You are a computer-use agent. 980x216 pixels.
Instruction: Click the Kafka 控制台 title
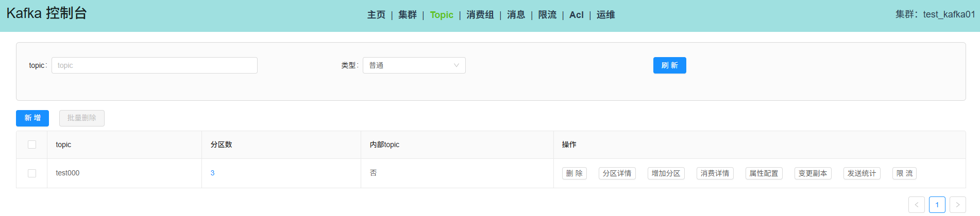[46, 13]
